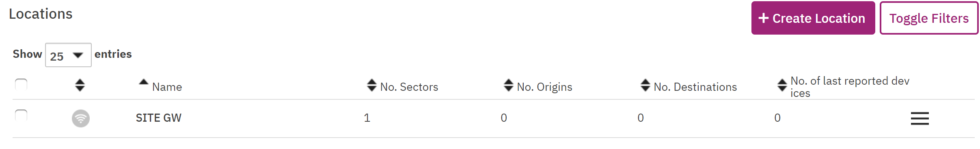Open the SITE GW location name
980x149 pixels.
pyautogui.click(x=159, y=118)
